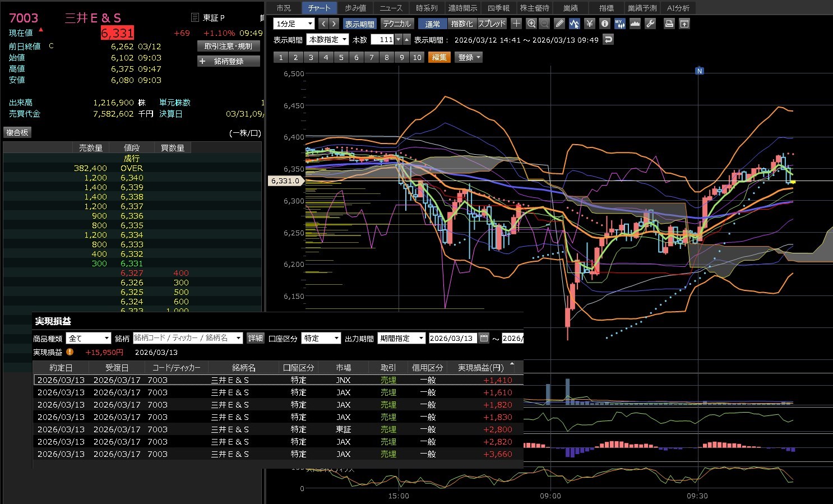Expand the 本数指定 display period dropdown
This screenshot has height=504, width=833.
coord(327,39)
